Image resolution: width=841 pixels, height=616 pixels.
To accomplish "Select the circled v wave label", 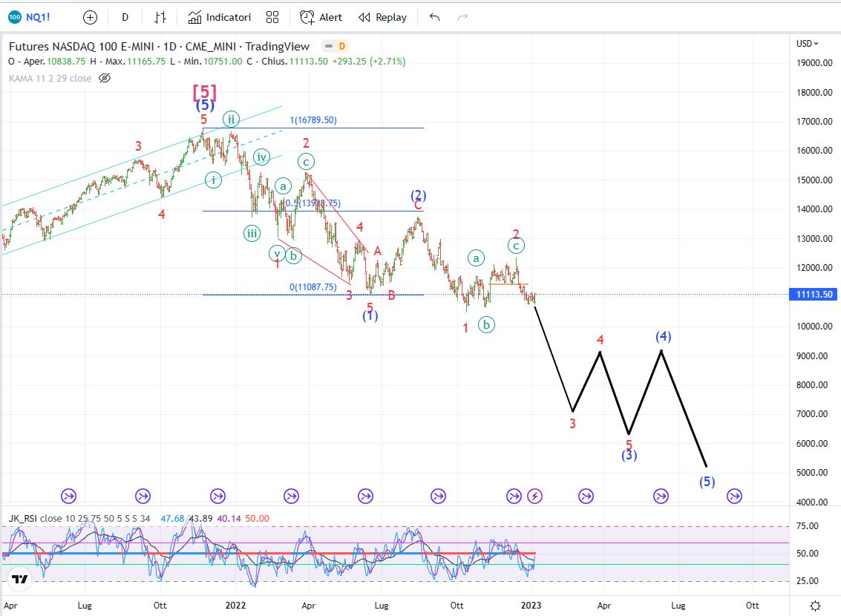I will click(x=277, y=254).
